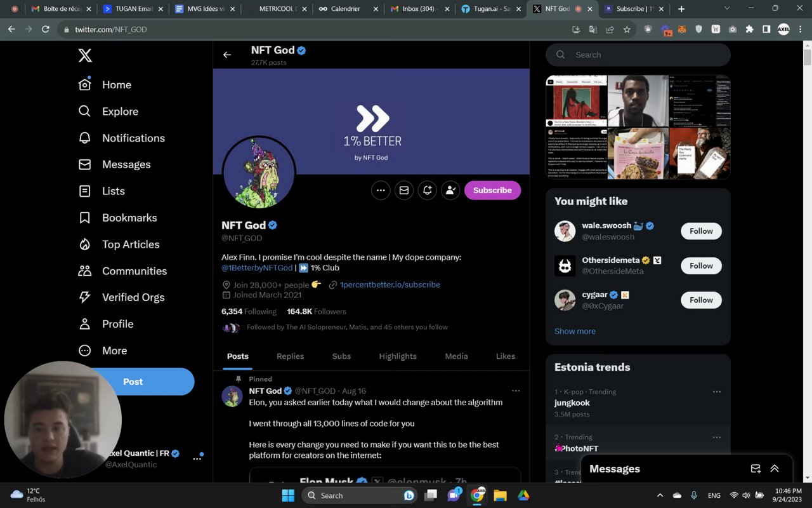812x508 pixels.
Task: Open Communities in the sidebar
Action: click(122, 271)
